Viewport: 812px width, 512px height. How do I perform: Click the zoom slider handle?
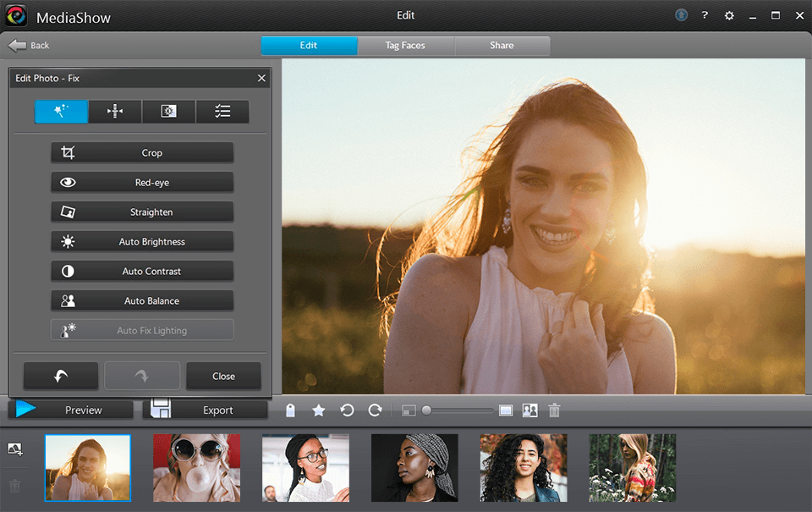(x=427, y=410)
